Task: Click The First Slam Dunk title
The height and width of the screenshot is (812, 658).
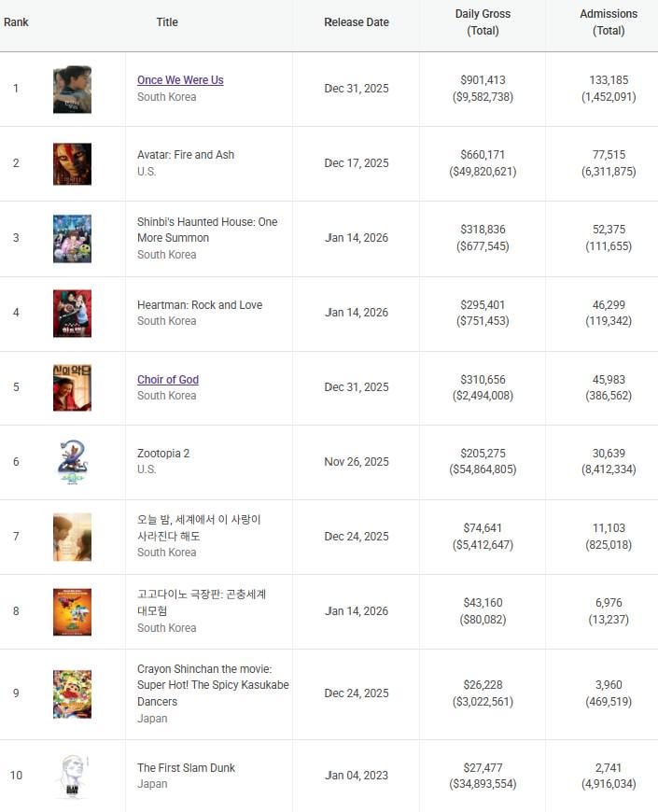Action: click(186, 768)
